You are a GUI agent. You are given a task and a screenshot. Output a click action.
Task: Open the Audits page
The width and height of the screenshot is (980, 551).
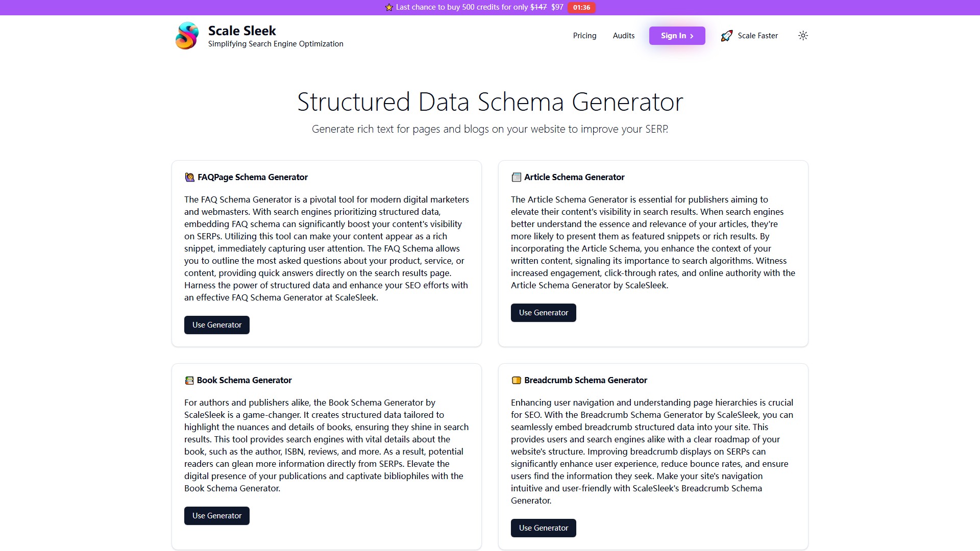(x=623, y=35)
